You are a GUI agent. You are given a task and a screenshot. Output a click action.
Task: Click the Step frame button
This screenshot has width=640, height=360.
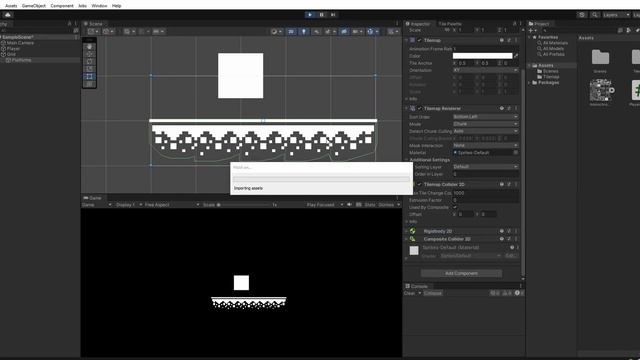333,15
